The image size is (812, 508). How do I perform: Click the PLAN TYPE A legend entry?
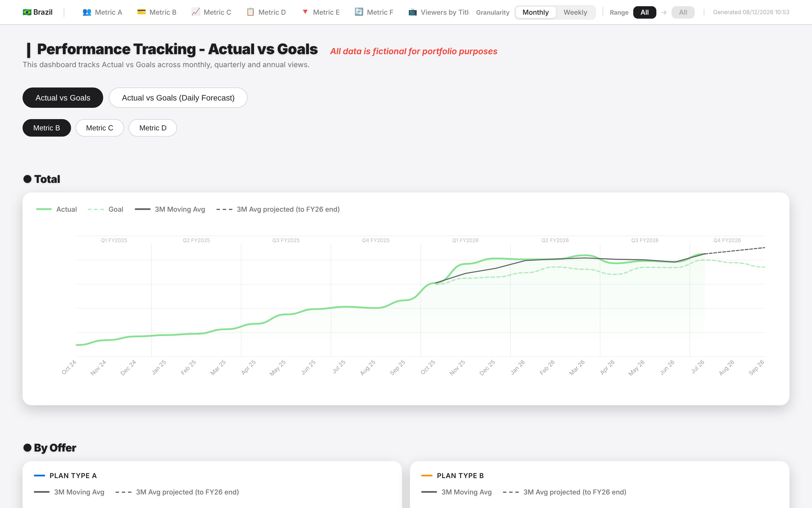pyautogui.click(x=65, y=476)
